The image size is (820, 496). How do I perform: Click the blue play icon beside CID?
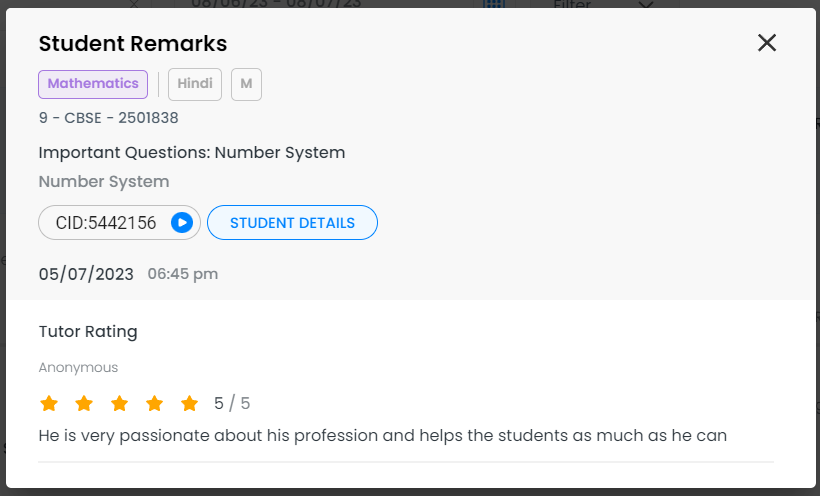(x=181, y=223)
